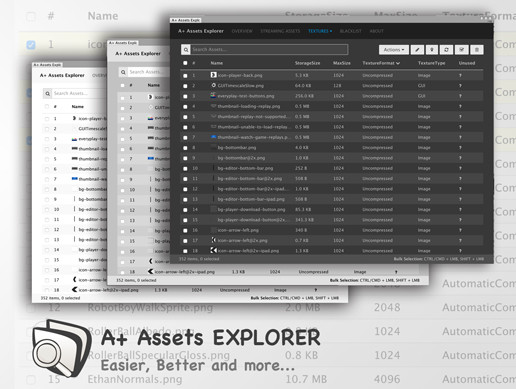Click Bulk Selection hint in middle gray window
516x389 pixels.
click(375, 280)
